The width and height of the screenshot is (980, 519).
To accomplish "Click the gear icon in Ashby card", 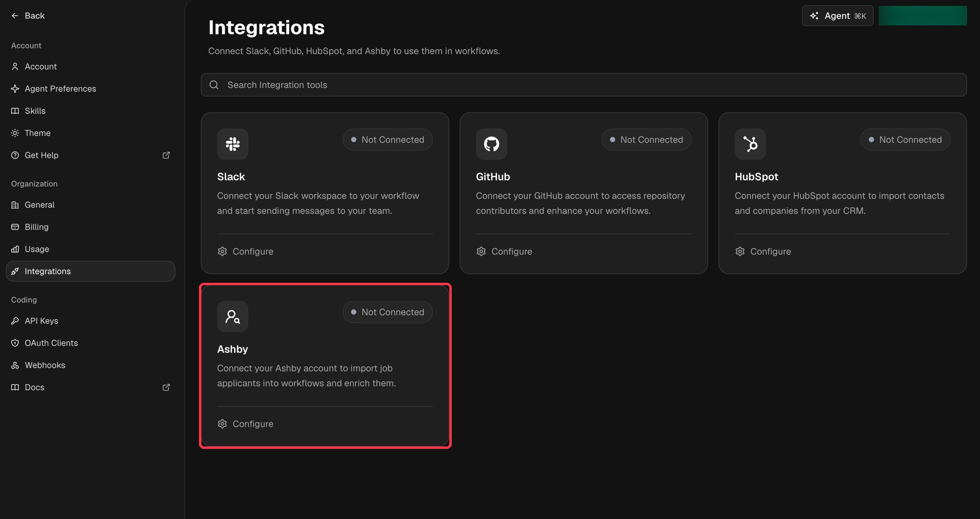I will pyautogui.click(x=222, y=424).
